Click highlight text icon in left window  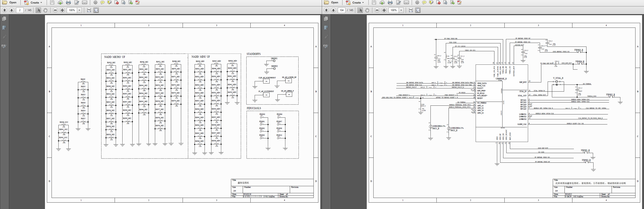tap(109, 3)
